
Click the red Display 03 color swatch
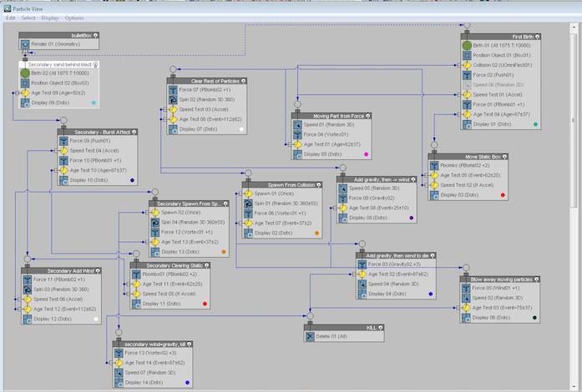coord(503,194)
